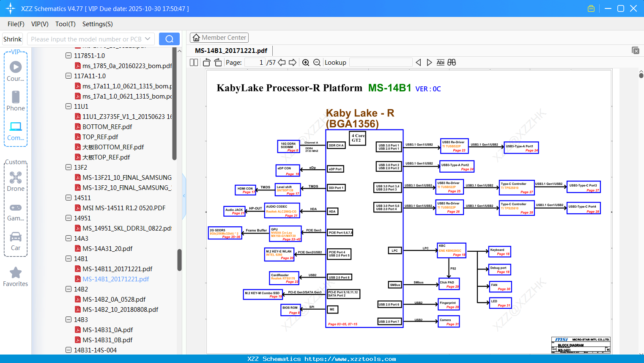The height and width of the screenshot is (363, 644).
Task: Maximize the XZZ Schematics window
Action: 621,8
